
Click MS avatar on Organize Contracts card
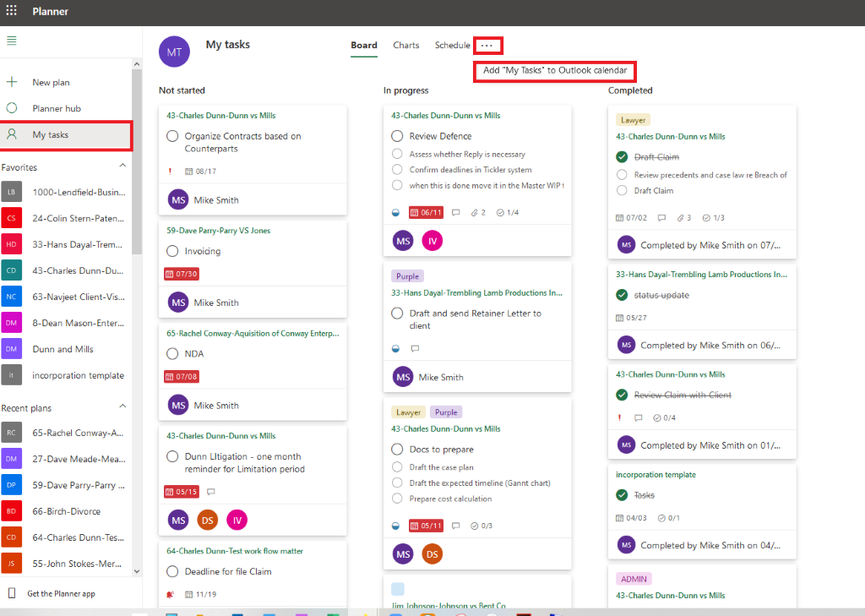pyautogui.click(x=178, y=199)
